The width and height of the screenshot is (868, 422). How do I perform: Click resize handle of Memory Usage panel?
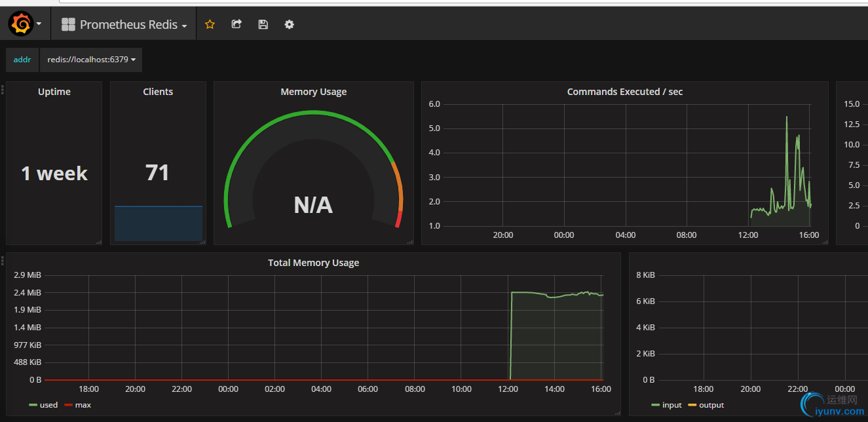[x=410, y=242]
